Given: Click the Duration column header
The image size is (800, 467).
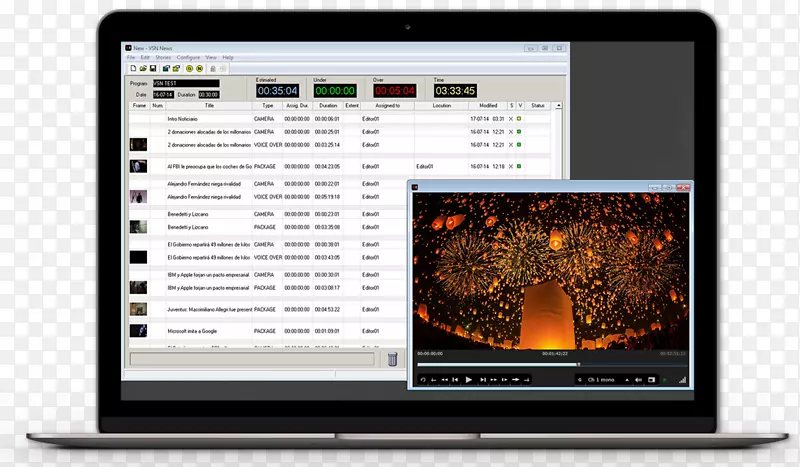Looking at the screenshot, I should pos(327,105).
